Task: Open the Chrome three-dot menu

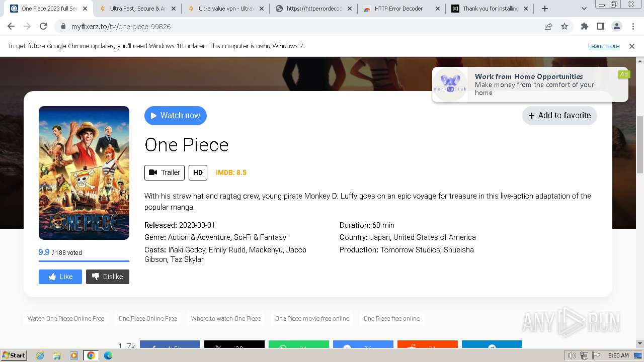Action: [633, 26]
